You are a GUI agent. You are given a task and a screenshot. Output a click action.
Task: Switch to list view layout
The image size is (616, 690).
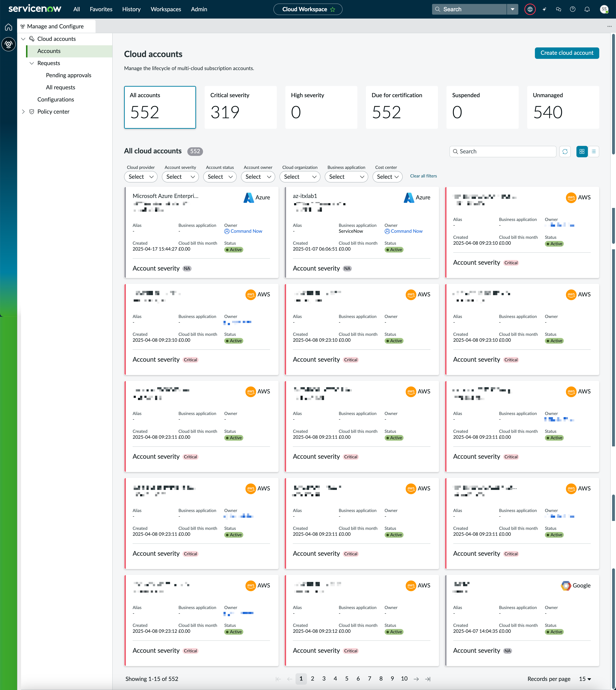coord(594,151)
